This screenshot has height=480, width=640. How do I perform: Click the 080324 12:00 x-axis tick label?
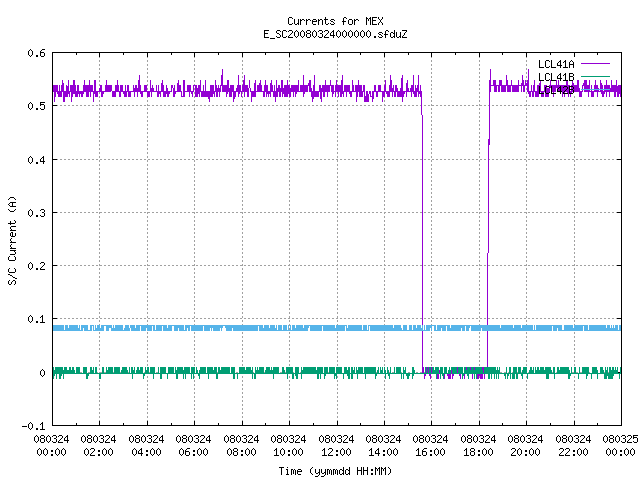click(x=336, y=446)
